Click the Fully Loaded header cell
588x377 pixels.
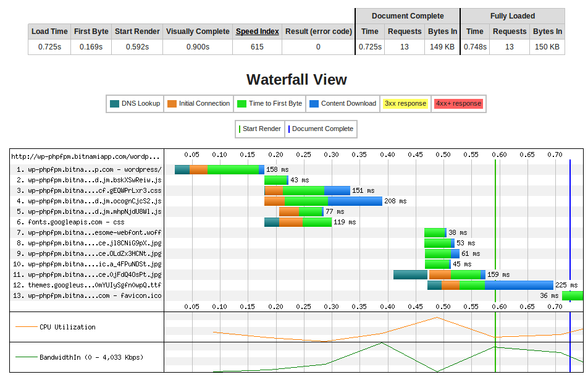tap(513, 15)
